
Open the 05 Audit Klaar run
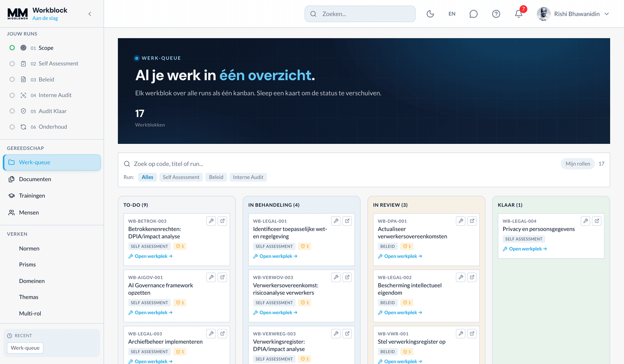coord(52,111)
